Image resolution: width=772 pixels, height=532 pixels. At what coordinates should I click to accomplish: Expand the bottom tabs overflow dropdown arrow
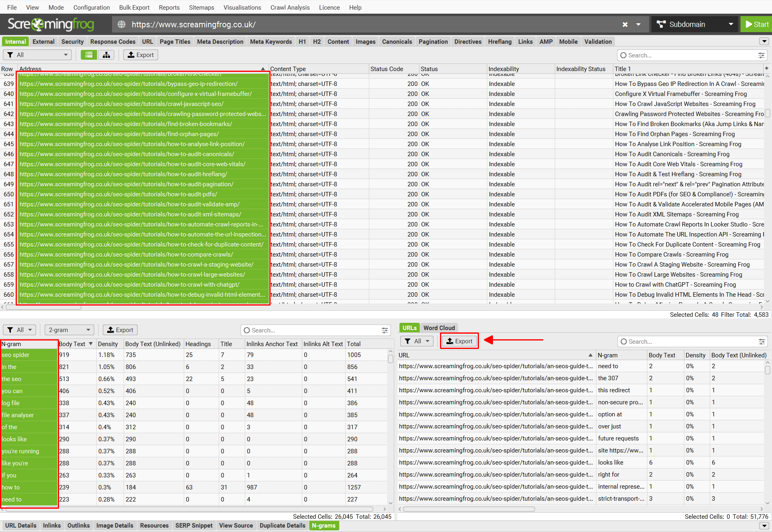(x=764, y=525)
